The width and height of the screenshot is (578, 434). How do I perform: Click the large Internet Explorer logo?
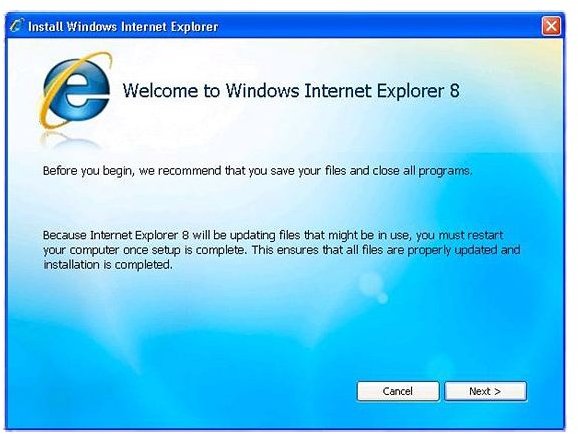pos(75,91)
